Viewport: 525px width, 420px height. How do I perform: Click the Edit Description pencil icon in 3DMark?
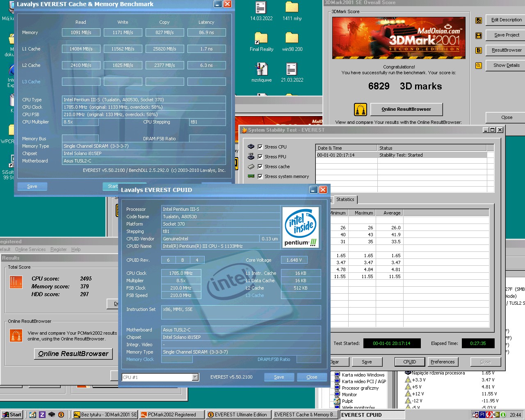click(478, 21)
